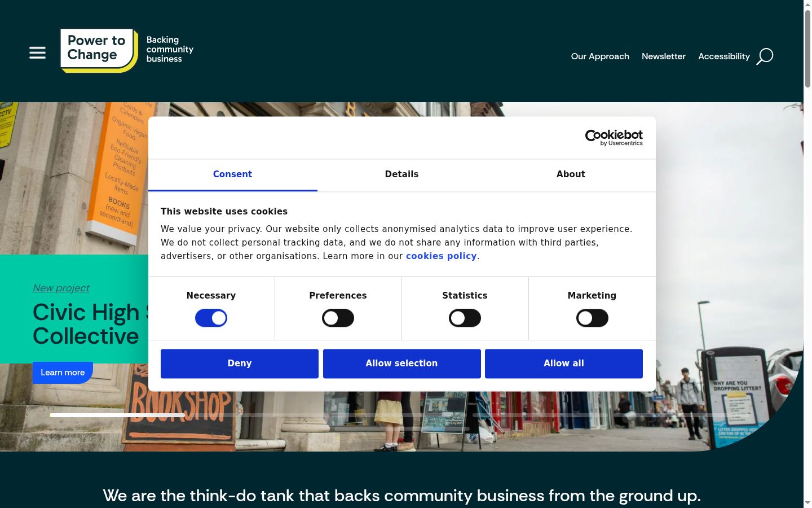This screenshot has height=508, width=812.
Task: Enable the Marketing cookies switch
Action: pyautogui.click(x=592, y=318)
